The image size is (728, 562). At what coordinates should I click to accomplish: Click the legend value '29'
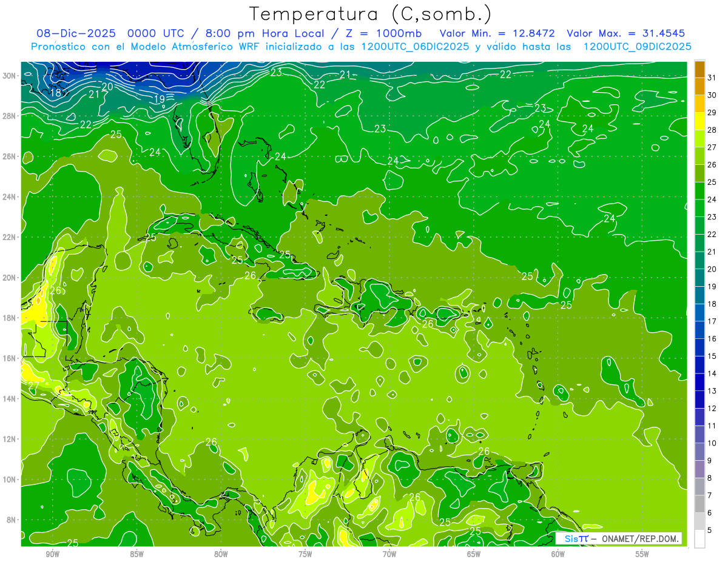[712, 112]
